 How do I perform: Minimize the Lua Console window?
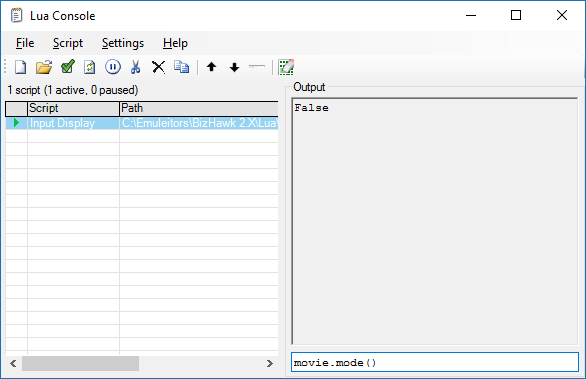point(471,15)
